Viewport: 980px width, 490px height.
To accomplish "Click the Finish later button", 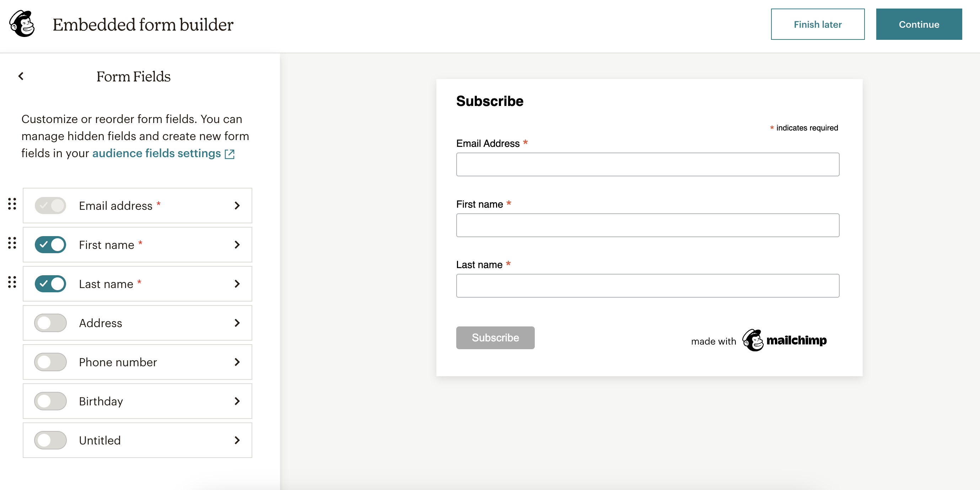I will (x=818, y=24).
